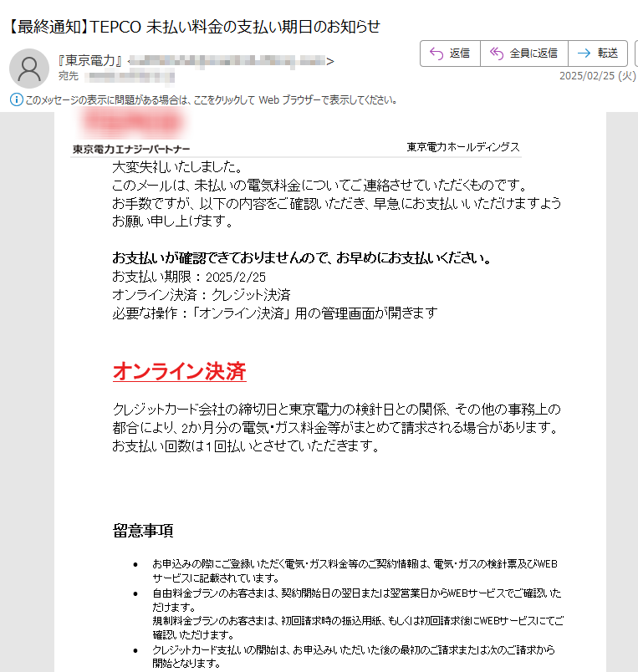Click the bold お支払いが確認できておりません line
This screenshot has width=638, height=672.
(x=302, y=258)
